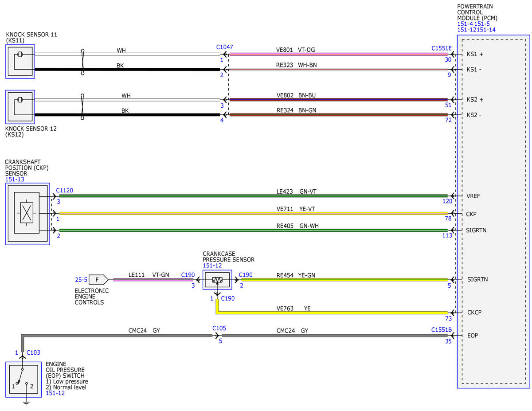Open the 151-5 link under the PCM title
Viewport: 532px width, 411px height.
[482, 24]
